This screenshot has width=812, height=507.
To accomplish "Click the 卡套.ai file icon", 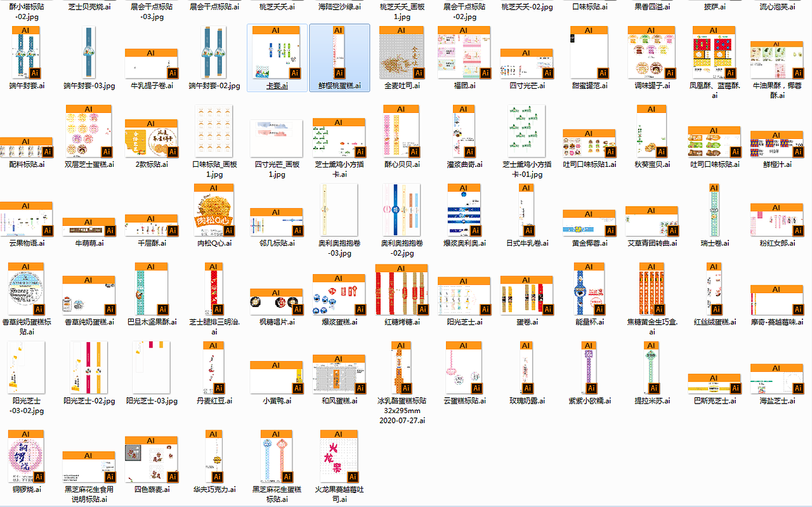I will 277,52.
